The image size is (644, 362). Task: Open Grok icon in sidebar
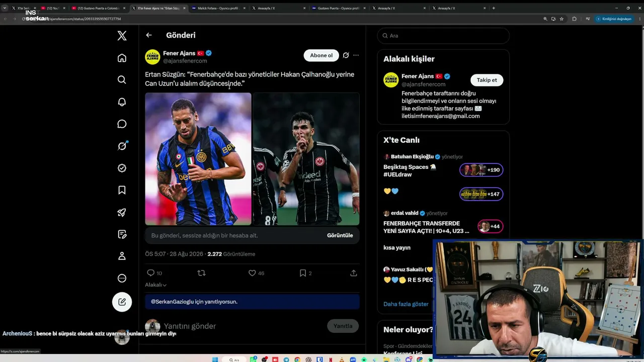[x=122, y=146]
